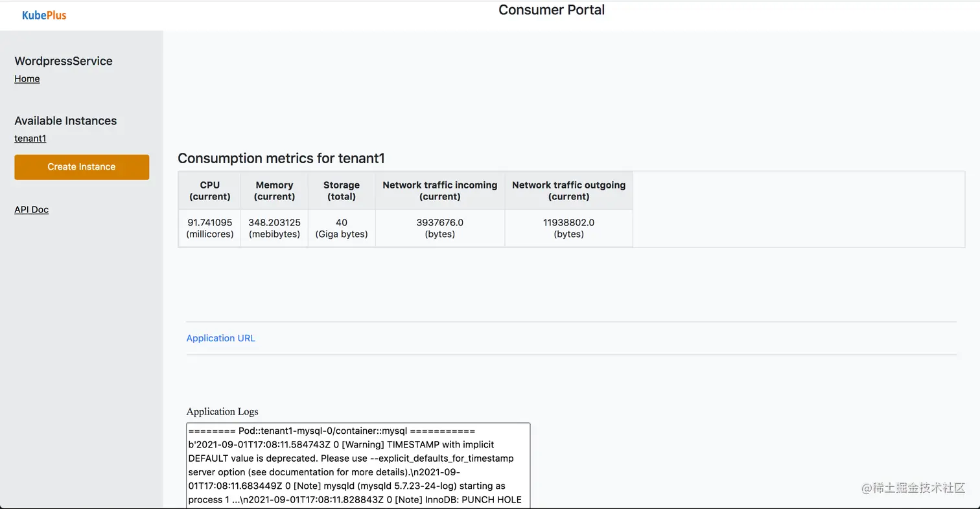
Task: Click the Consumer Portal page title
Action: point(552,10)
